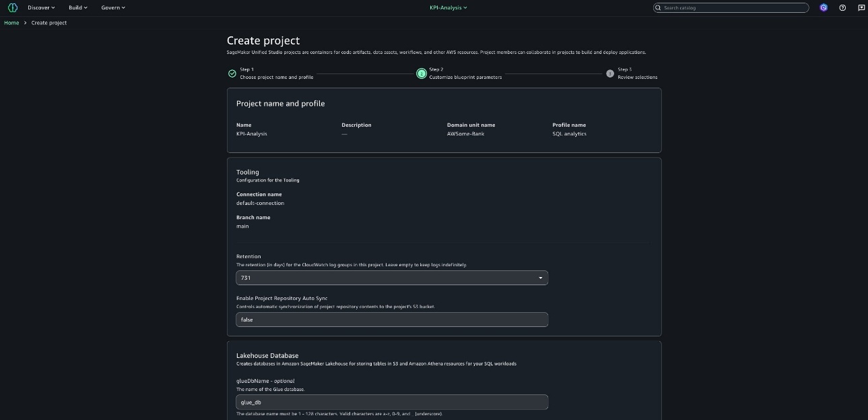Click the Create project breadcrumb

[x=49, y=23]
